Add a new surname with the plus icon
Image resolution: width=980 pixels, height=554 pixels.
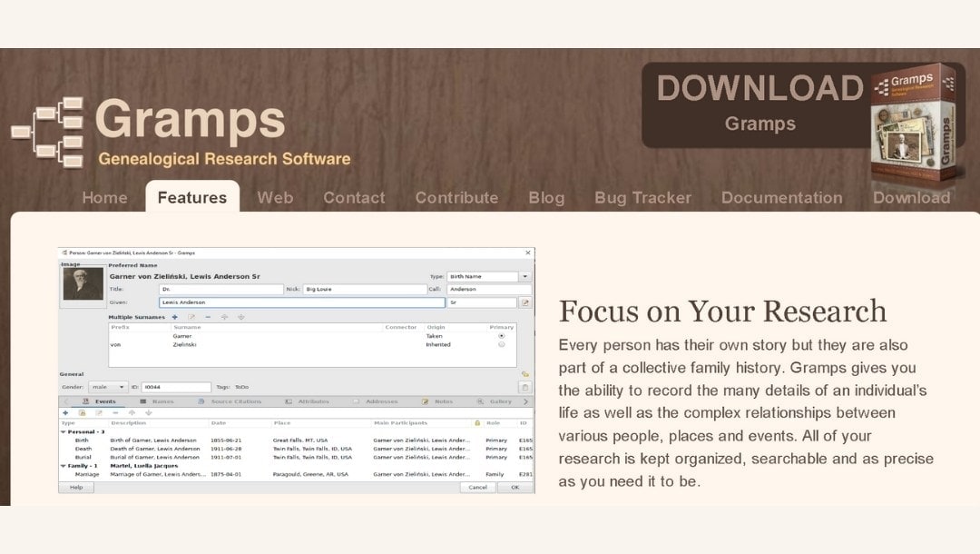(175, 317)
